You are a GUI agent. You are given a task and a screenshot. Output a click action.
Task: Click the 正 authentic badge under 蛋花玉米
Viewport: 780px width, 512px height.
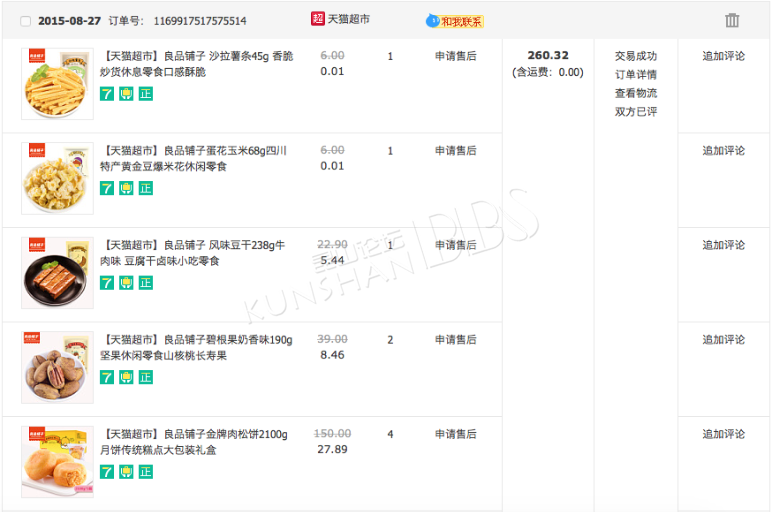coord(146,188)
